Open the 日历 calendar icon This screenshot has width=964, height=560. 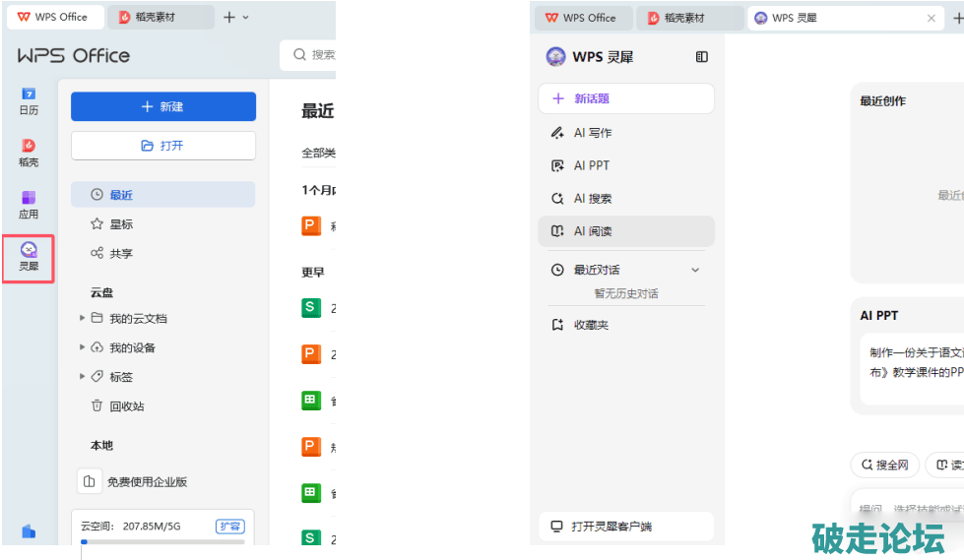[29, 100]
